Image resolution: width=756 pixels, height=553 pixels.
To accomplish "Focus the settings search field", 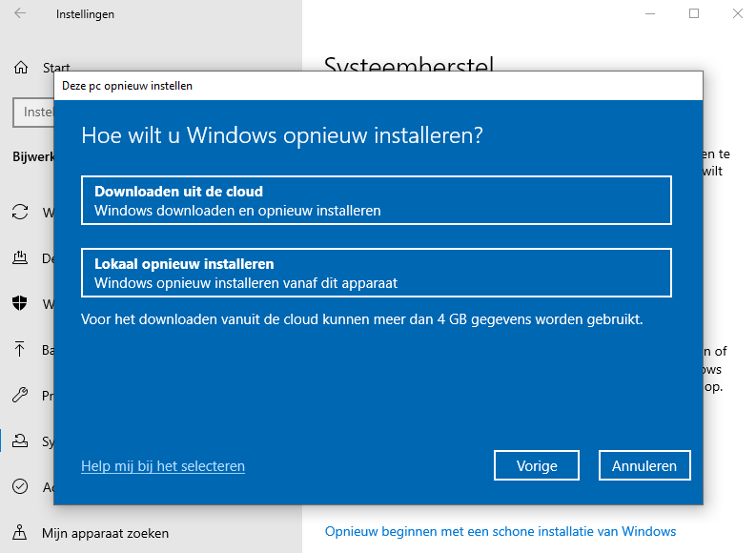I will point(34,112).
